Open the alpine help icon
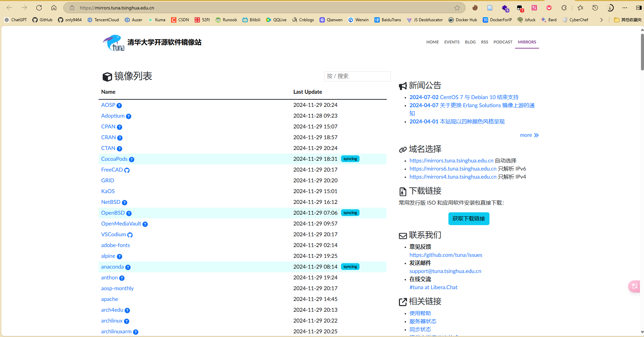This screenshot has width=644, height=337. point(120,256)
